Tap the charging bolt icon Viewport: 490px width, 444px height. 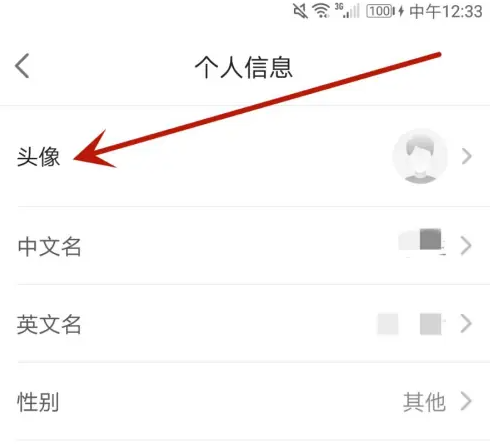pyautogui.click(x=401, y=11)
